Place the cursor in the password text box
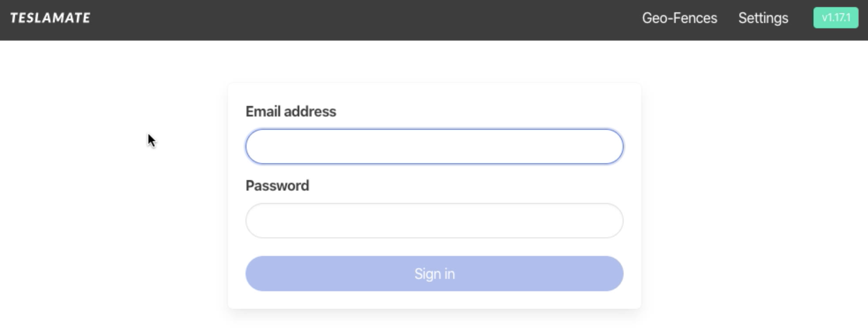 coord(434,221)
